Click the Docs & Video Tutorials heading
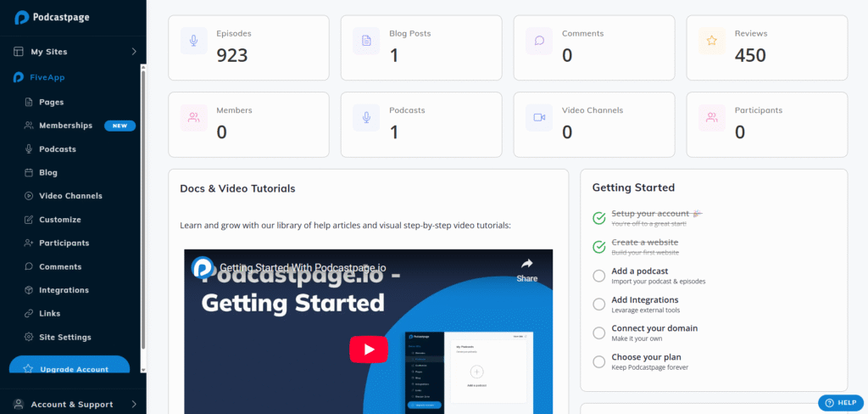Screen dimensions: 868x414 click(x=237, y=188)
